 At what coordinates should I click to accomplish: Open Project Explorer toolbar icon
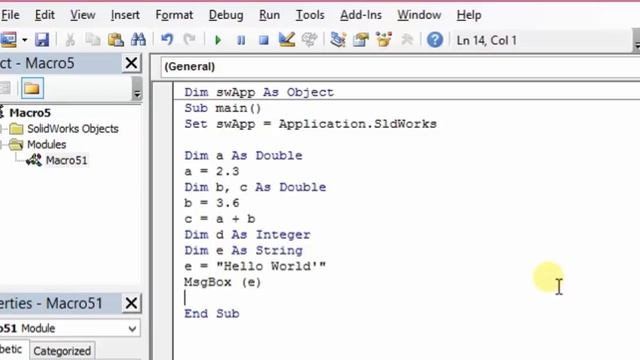click(x=338, y=40)
